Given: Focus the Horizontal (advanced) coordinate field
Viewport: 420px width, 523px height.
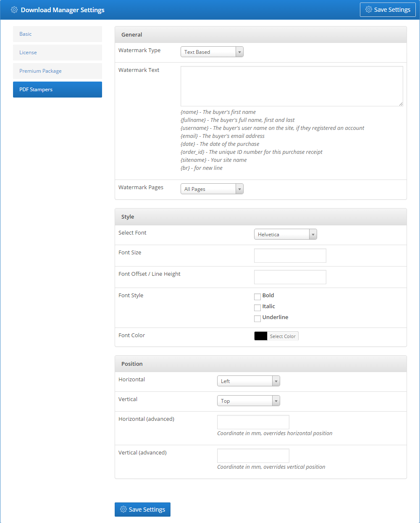Looking at the screenshot, I should (x=253, y=422).
